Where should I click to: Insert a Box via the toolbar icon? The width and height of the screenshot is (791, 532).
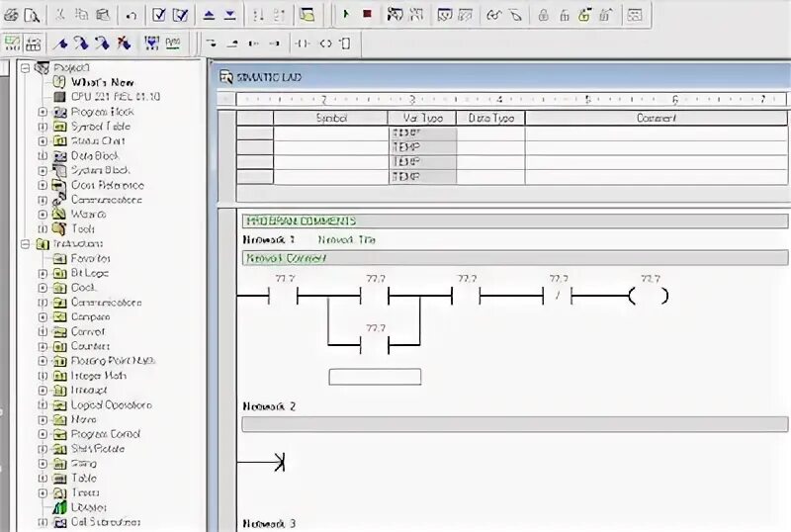345,44
